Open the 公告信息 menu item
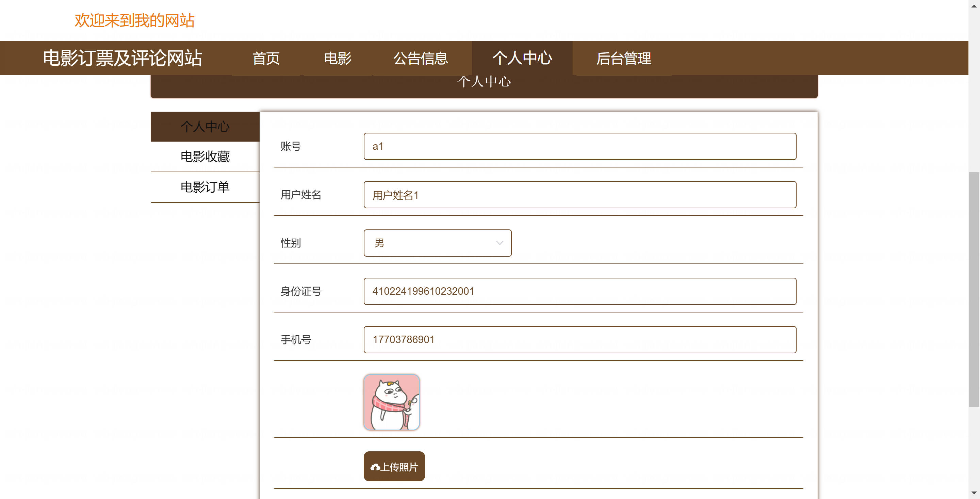 click(420, 58)
